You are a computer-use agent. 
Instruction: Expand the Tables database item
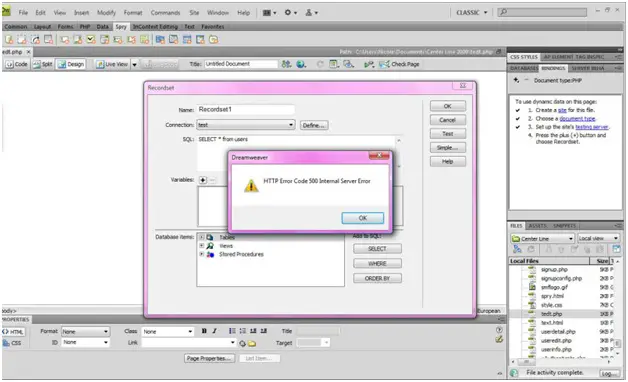coord(201,237)
